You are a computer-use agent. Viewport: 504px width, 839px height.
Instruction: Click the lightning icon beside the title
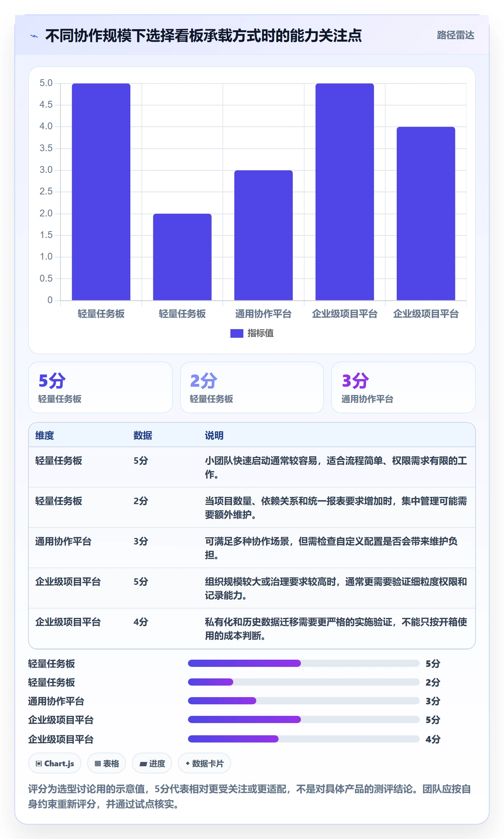34,36
